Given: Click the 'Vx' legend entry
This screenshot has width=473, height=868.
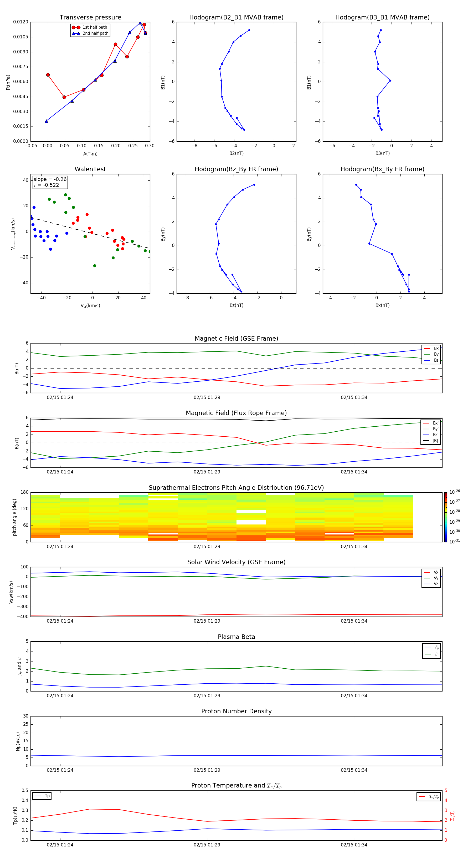Looking at the screenshot, I should [x=431, y=572].
